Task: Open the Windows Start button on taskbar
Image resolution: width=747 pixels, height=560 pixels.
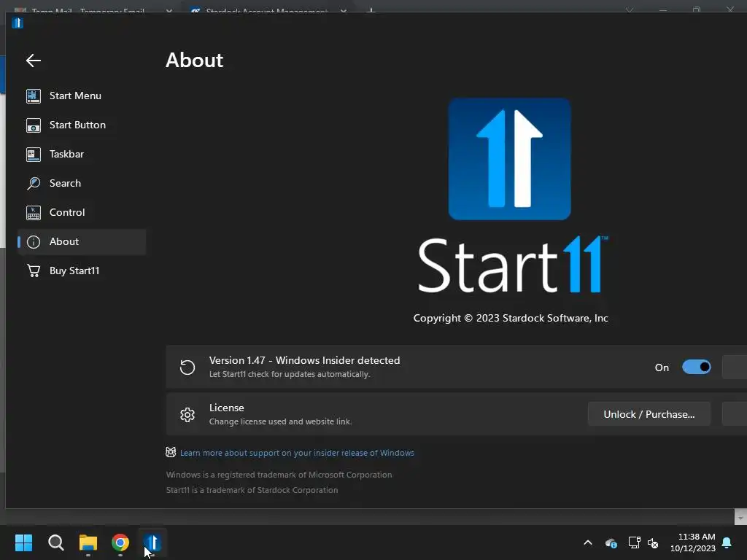Action: [24, 542]
